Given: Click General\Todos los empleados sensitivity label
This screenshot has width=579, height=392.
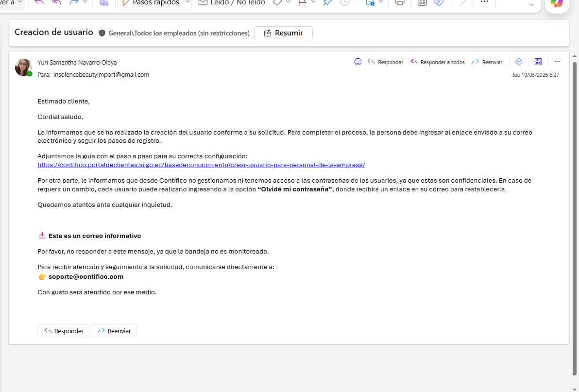Looking at the screenshot, I should point(179,33).
